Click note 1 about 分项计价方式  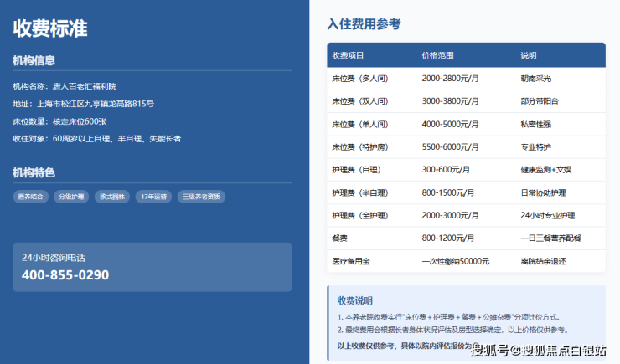pyautogui.click(x=449, y=317)
